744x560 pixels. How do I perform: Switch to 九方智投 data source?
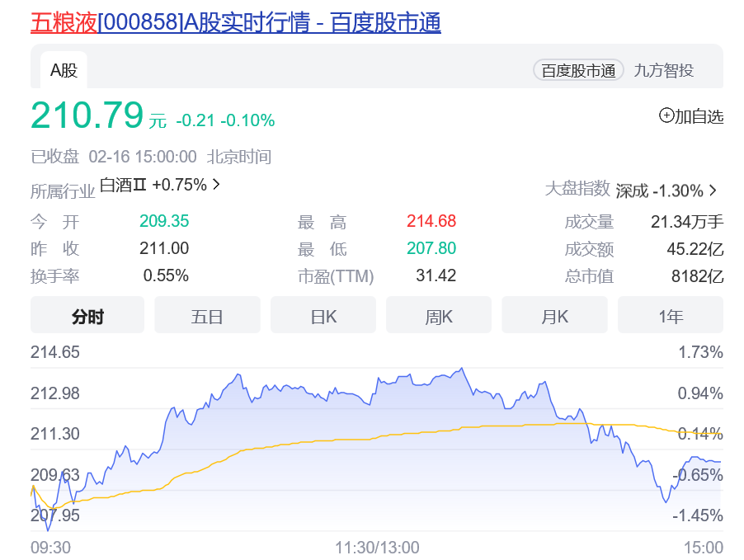[x=664, y=70]
